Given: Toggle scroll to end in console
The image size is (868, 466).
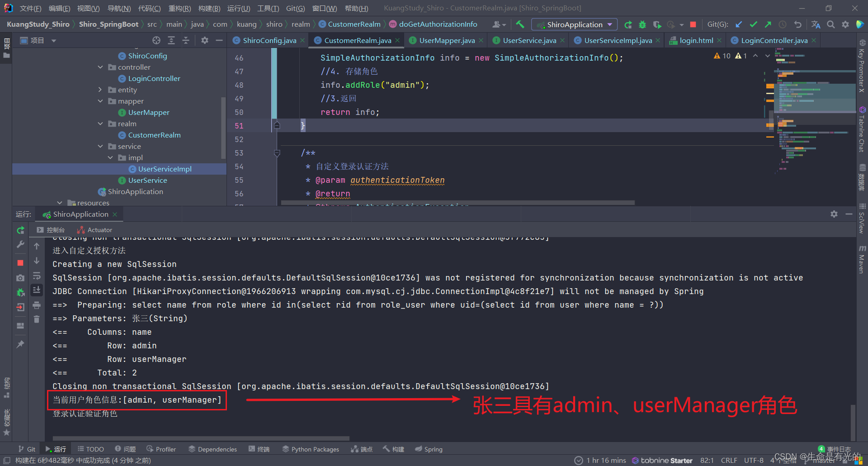Looking at the screenshot, I should coord(37,290).
